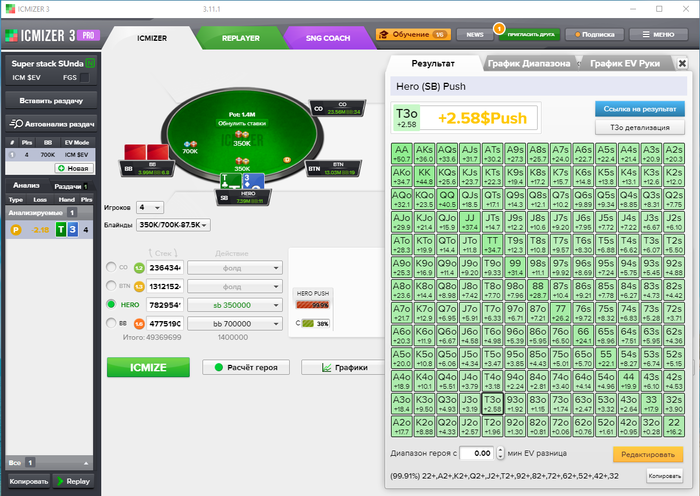Screen dimensions: 700x496
Task: Select the HERO radio button
Action: point(111,304)
